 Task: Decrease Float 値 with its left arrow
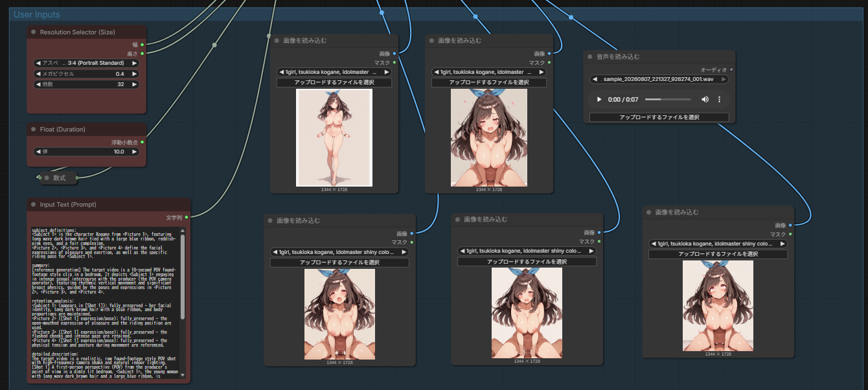[38, 152]
